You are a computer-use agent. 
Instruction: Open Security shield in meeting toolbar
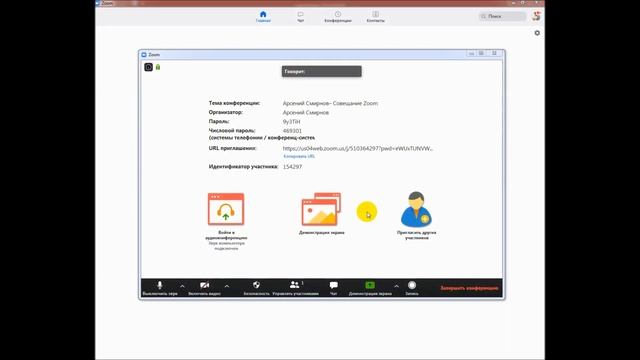[x=256, y=288]
